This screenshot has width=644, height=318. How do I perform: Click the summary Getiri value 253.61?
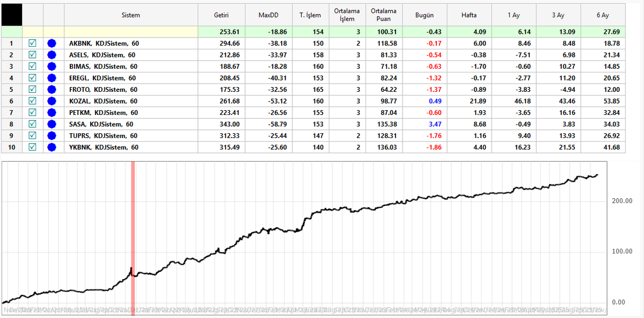point(229,32)
